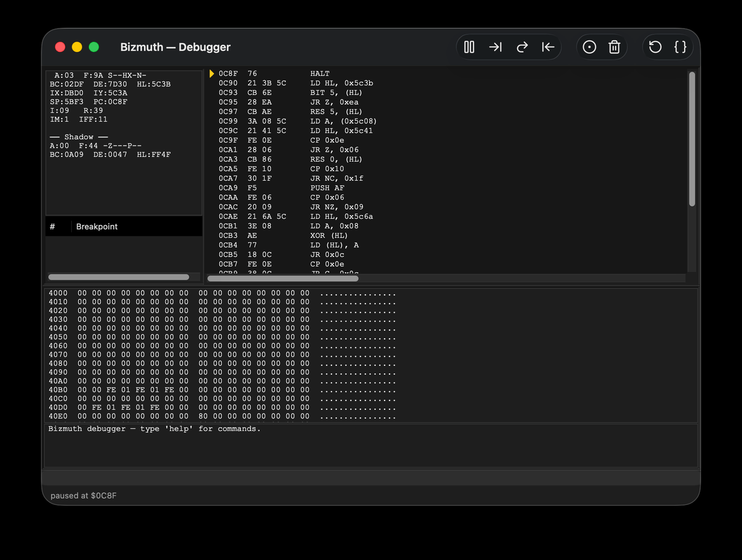Select the RES 5, (HL) line
Image resolution: width=742 pixels, height=560 pixels.
291,112
